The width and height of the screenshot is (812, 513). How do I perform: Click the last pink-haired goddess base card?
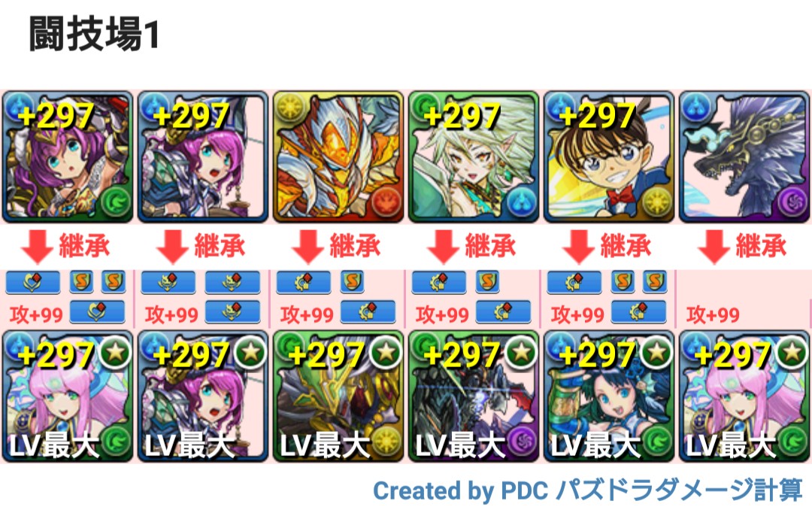pyautogui.click(x=744, y=396)
